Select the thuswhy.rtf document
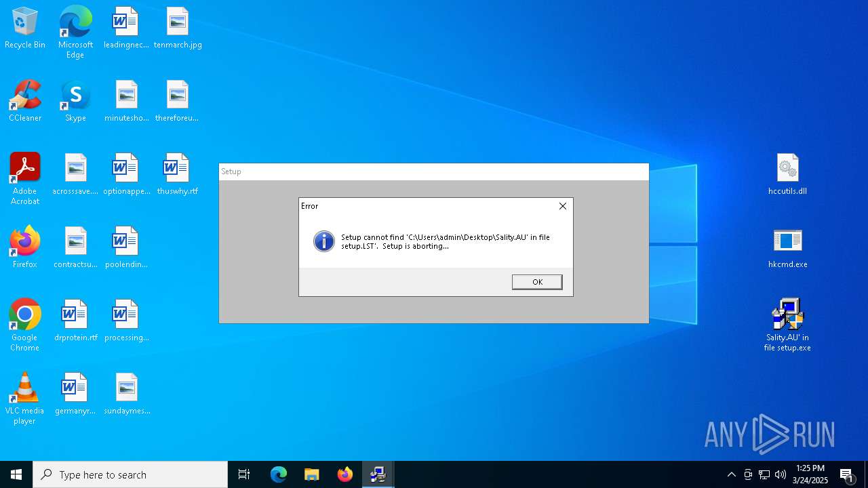The width and height of the screenshot is (868, 488). pos(177,175)
